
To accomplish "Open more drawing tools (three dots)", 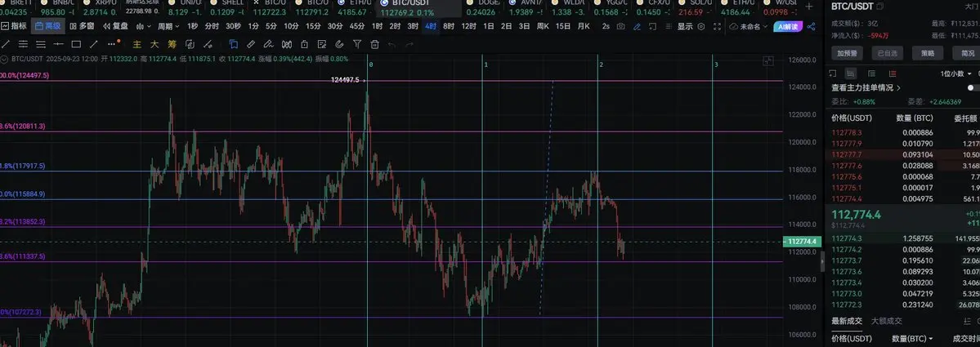I will [x=113, y=44].
